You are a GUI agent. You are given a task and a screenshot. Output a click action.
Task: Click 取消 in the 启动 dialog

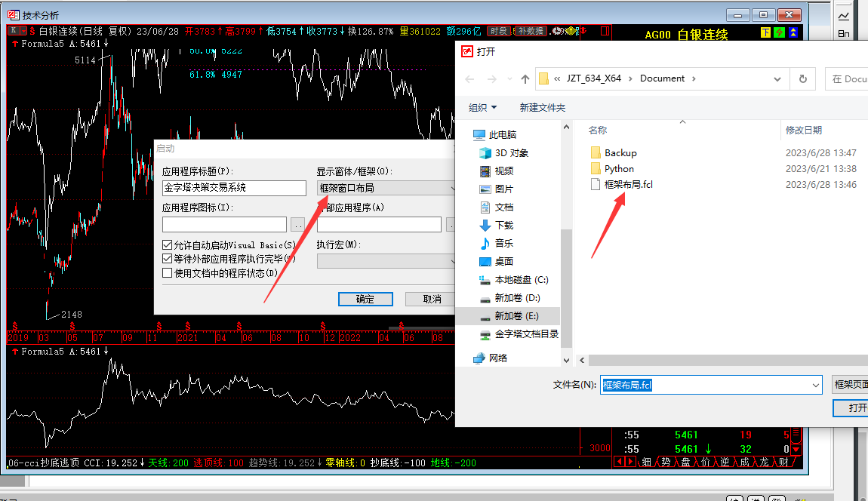coord(432,299)
